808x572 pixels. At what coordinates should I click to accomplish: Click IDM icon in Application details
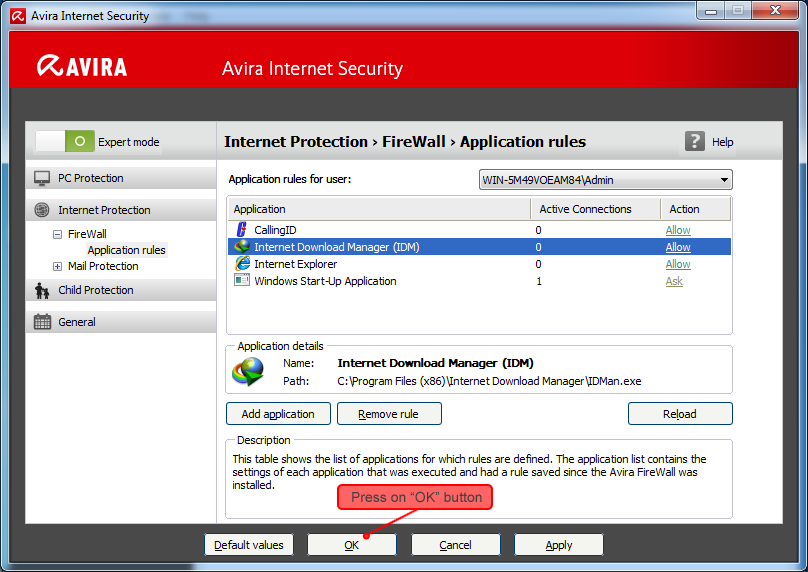pyautogui.click(x=248, y=371)
